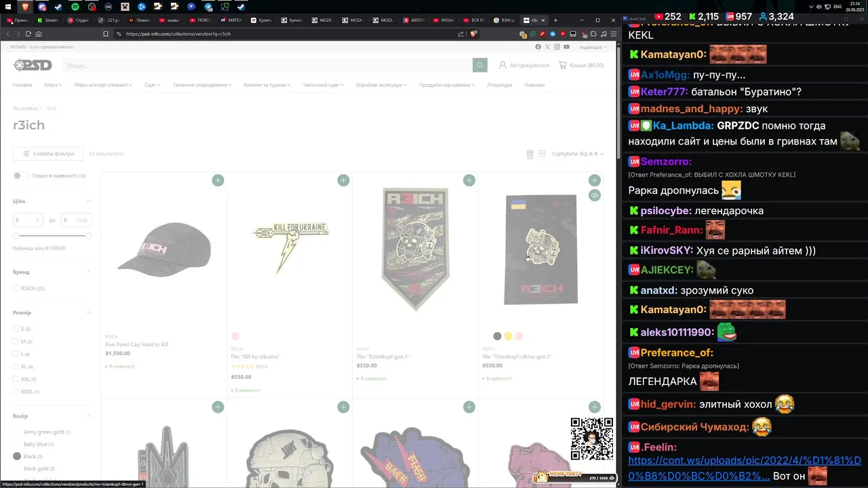Viewport: 868px width, 488px height.
Task: Add Kill for Ukraine pin via plus icon
Action: [343, 180]
